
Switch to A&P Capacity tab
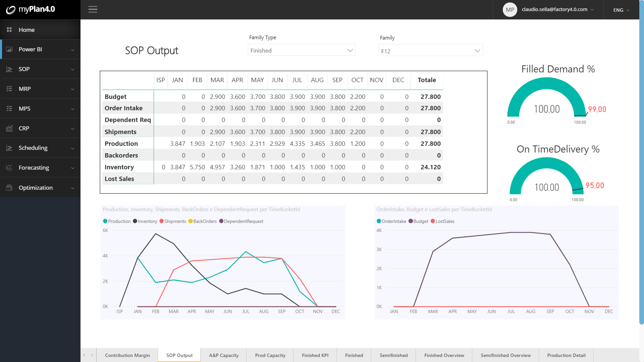224,355
